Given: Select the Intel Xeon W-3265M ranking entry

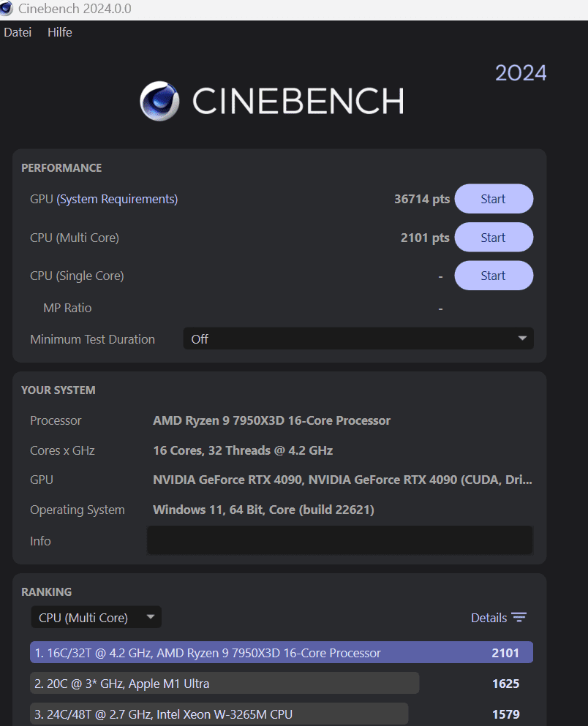Looking at the screenshot, I should pyautogui.click(x=219, y=714).
